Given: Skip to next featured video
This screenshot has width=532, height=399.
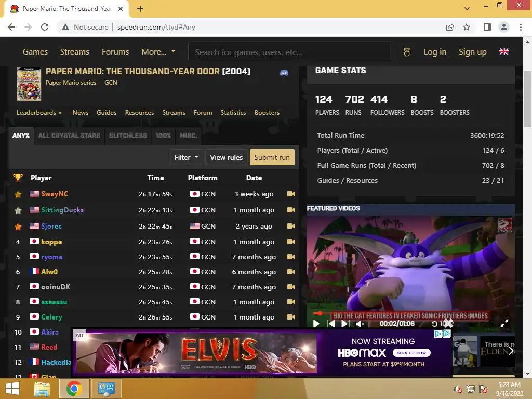Looking at the screenshot, I should 344,324.
